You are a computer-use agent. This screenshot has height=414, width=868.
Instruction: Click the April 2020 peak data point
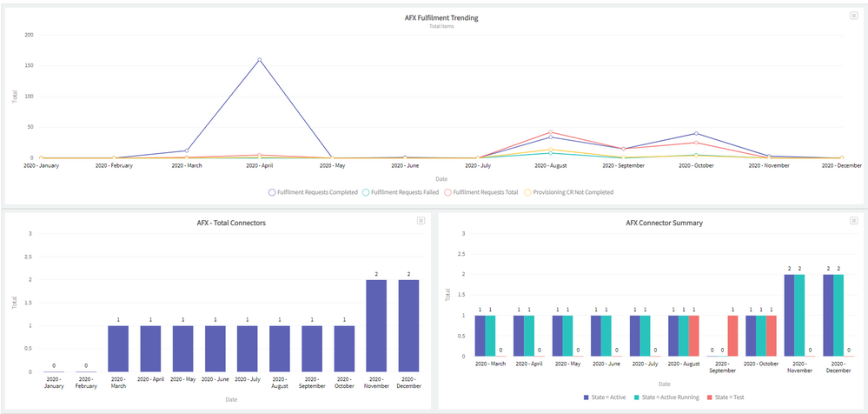coord(259,60)
